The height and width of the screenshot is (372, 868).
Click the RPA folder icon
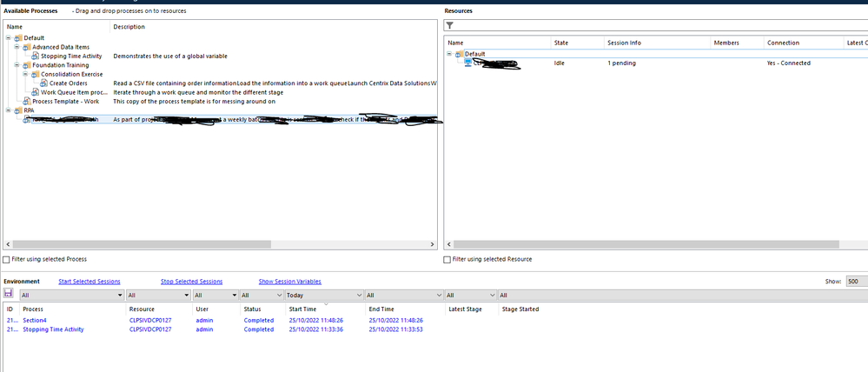[18, 110]
